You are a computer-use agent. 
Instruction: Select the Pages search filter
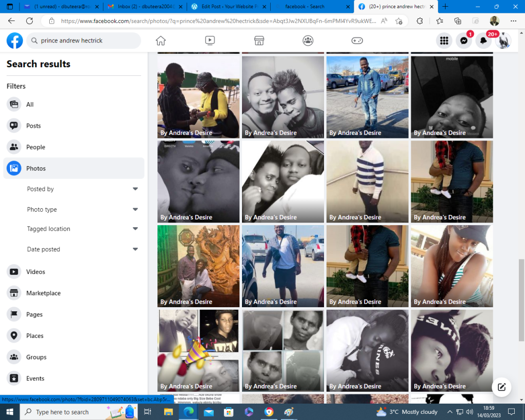[x=34, y=314]
